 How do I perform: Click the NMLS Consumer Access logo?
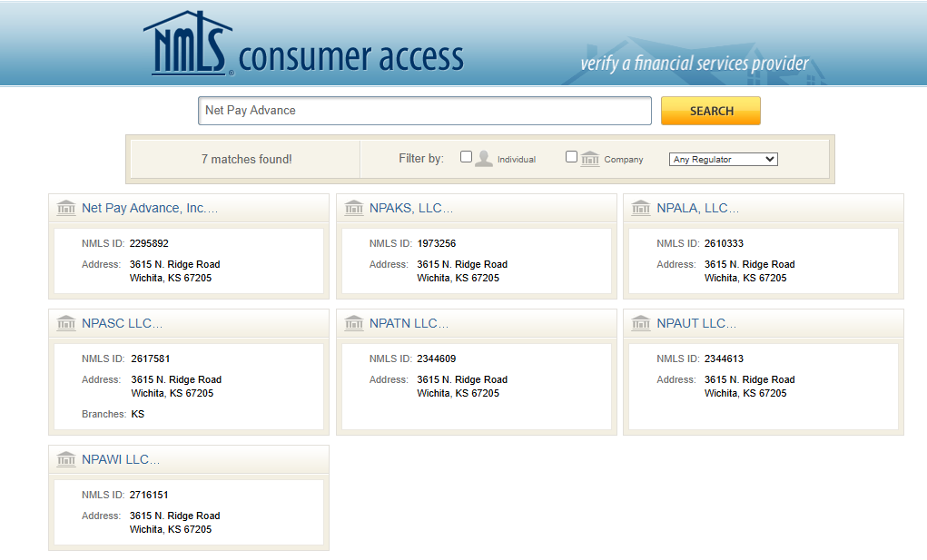(302, 47)
